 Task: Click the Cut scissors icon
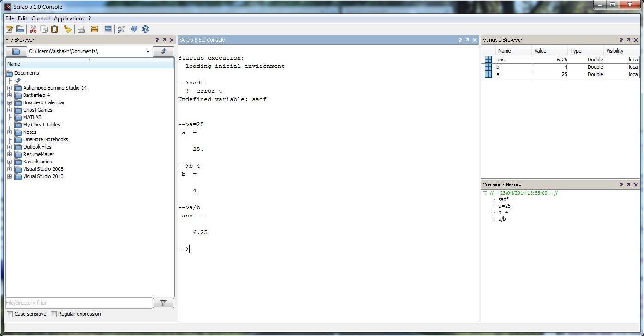tap(33, 29)
